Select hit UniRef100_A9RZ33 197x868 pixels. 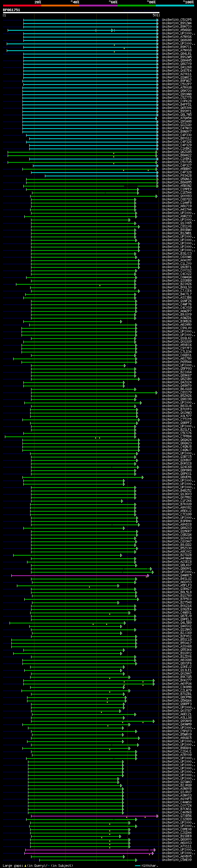click(x=177, y=216)
